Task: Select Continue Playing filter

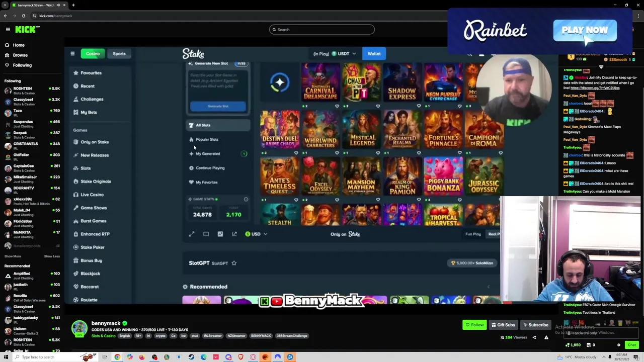Action: (218, 168)
